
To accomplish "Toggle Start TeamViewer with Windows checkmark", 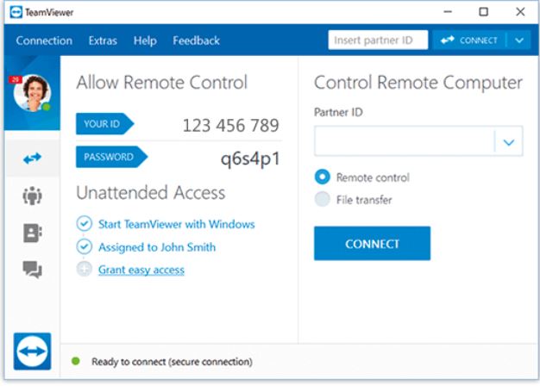I will (x=84, y=224).
